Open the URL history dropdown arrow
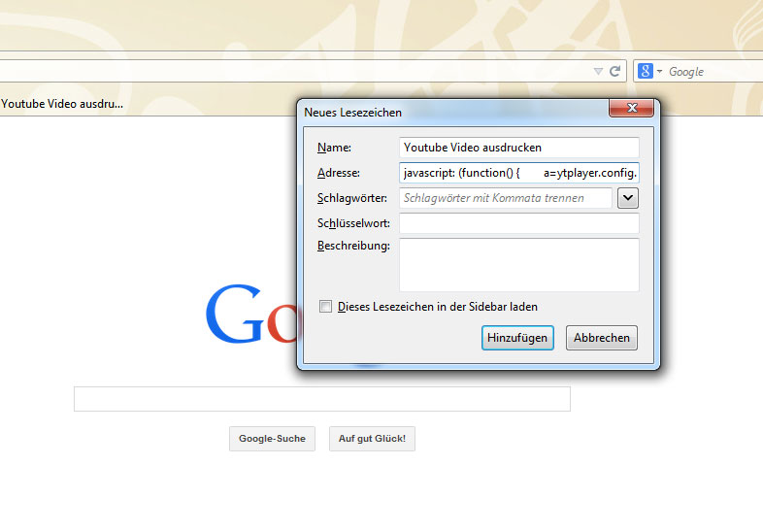 [x=599, y=72]
